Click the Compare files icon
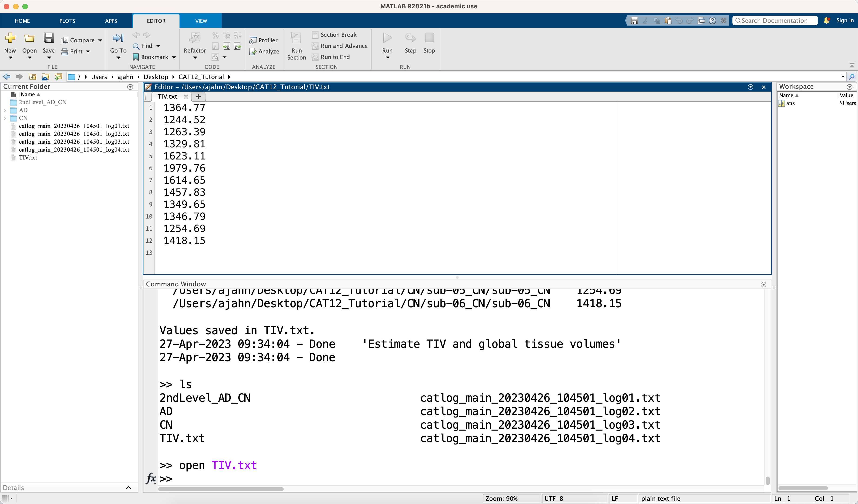 pos(64,40)
